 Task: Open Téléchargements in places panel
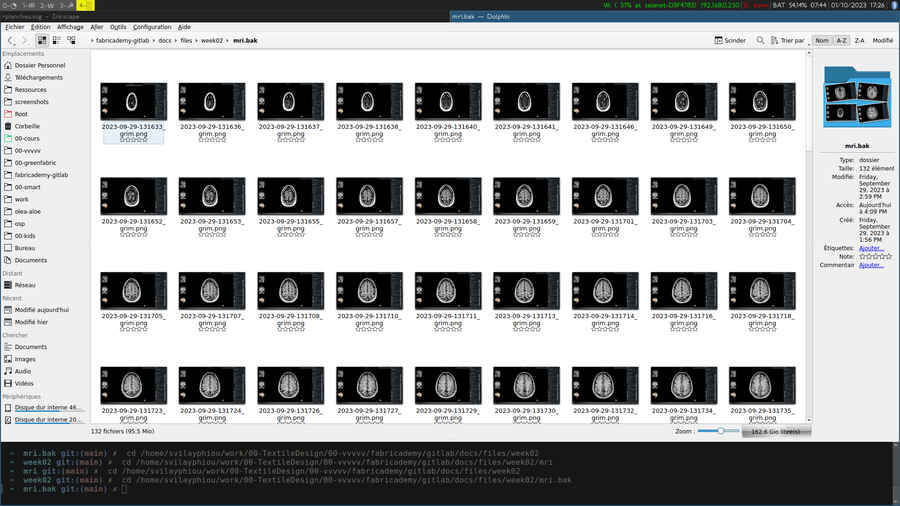point(38,77)
